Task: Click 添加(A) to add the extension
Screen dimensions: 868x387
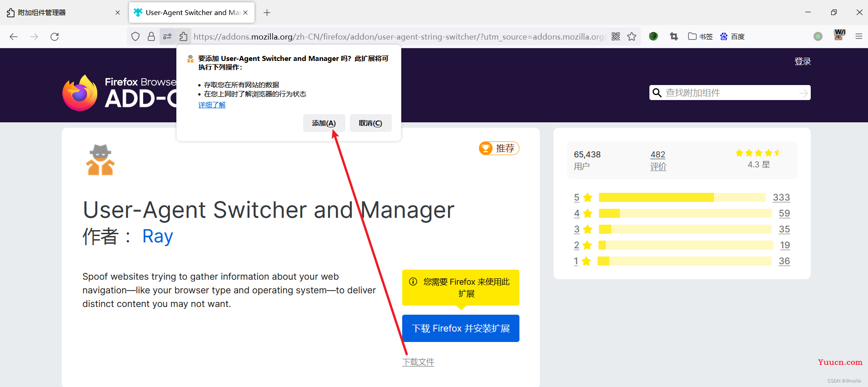Action: 324,123
